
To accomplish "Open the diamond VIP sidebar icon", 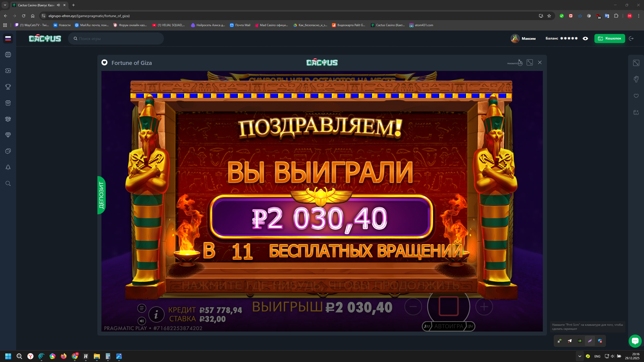I will click(8, 135).
